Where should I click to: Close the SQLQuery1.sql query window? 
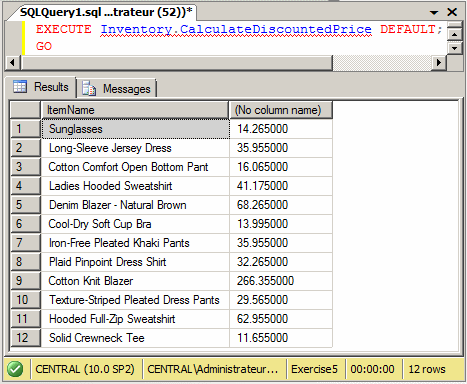(x=452, y=12)
